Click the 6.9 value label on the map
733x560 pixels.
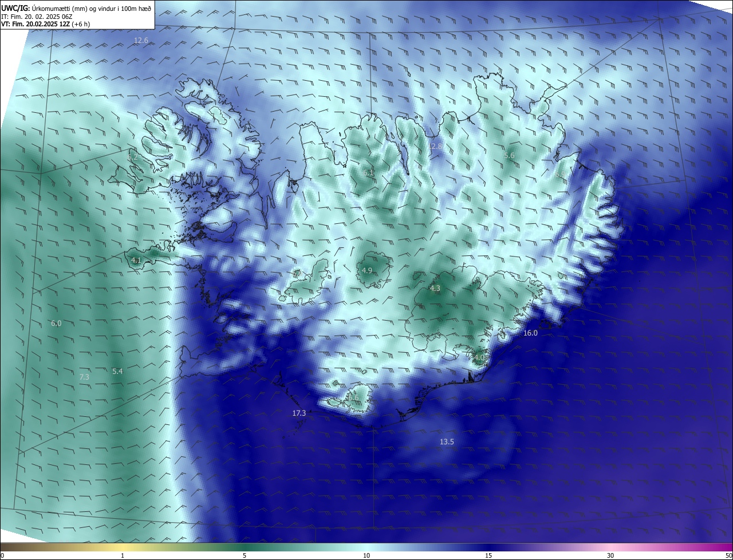pos(559,174)
